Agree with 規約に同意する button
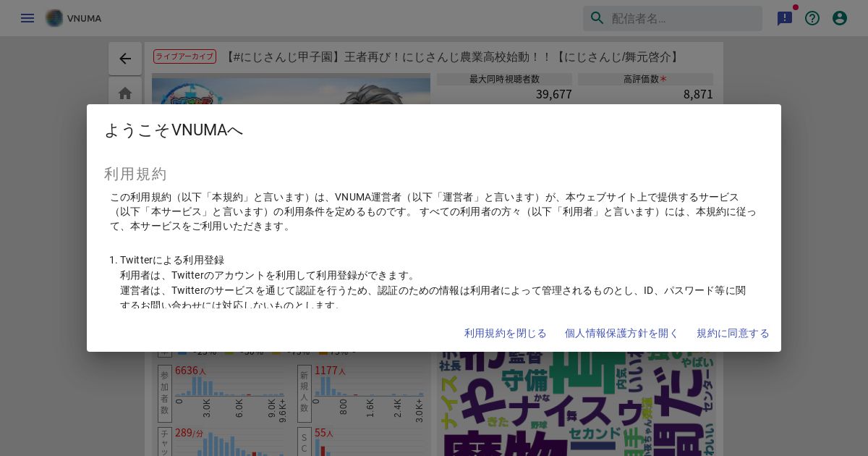 point(733,333)
